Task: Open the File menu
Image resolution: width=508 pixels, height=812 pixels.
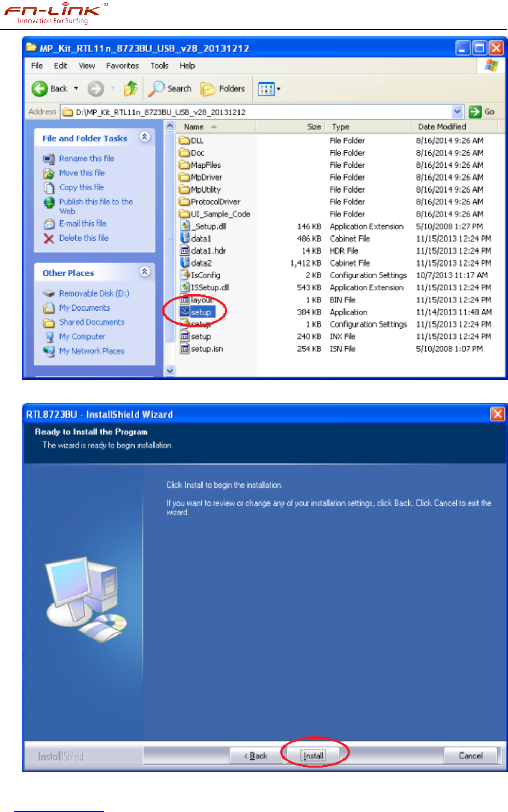Action: 37,66
